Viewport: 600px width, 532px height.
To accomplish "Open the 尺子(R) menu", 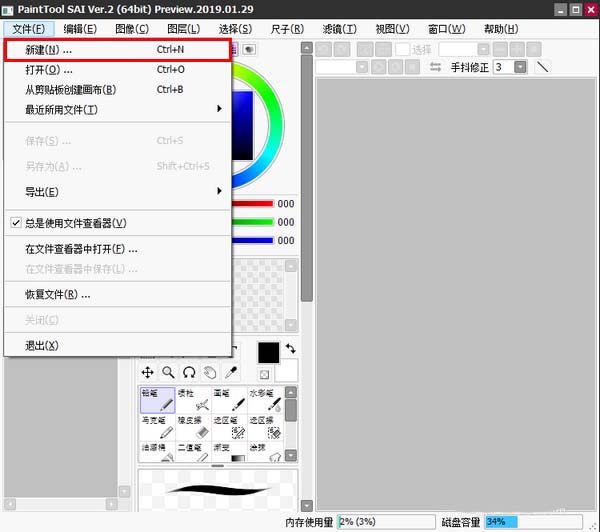I will [x=287, y=29].
